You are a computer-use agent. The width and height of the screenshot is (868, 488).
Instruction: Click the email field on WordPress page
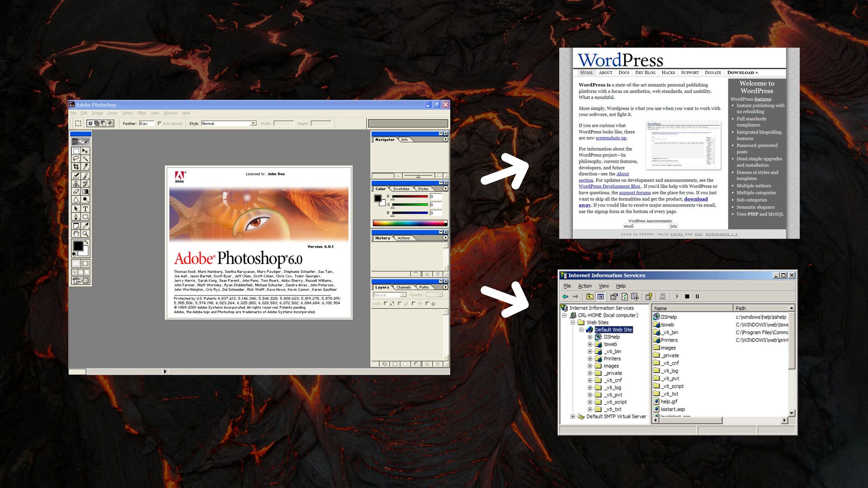(x=645, y=226)
